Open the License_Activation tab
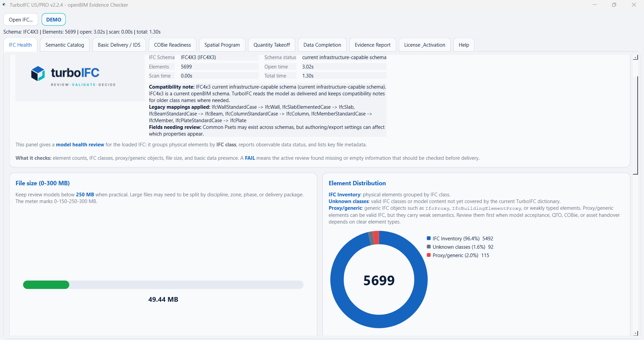 click(x=425, y=45)
